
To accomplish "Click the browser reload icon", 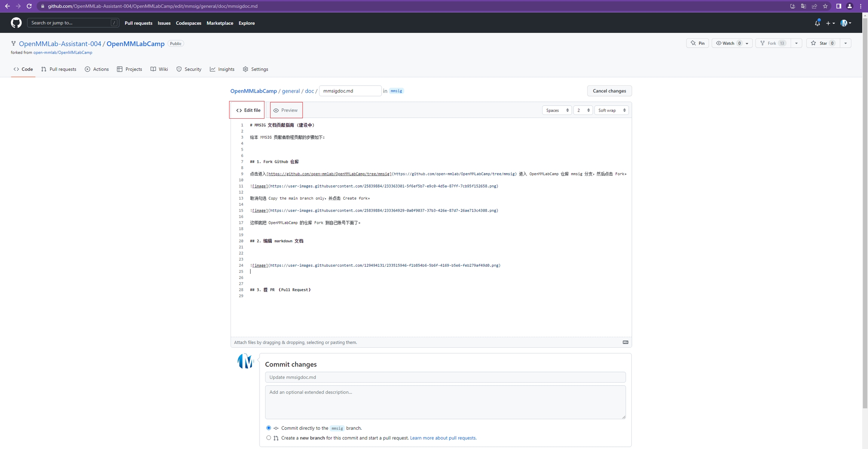I will coord(29,6).
